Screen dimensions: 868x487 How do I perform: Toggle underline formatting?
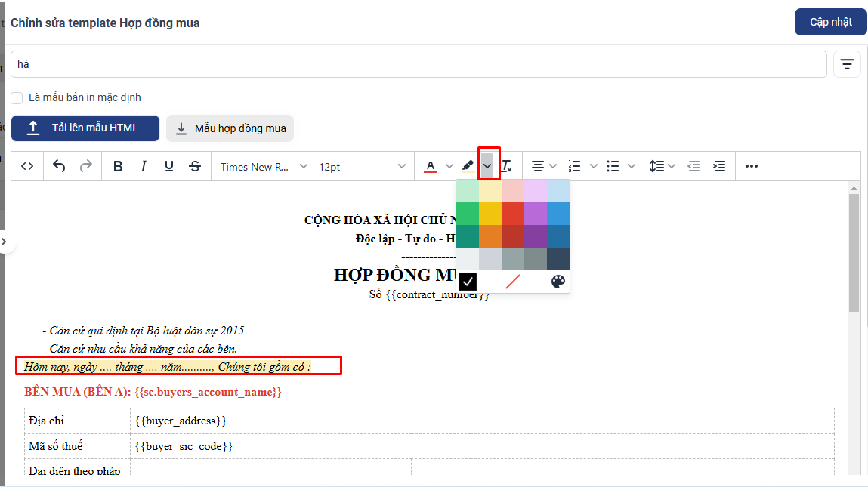tap(169, 167)
